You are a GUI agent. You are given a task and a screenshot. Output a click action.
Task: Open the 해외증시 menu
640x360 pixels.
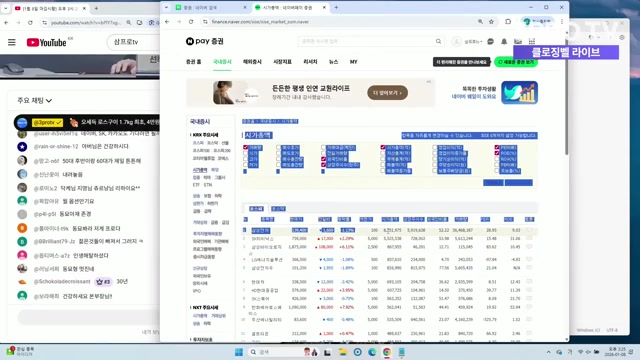click(252, 62)
